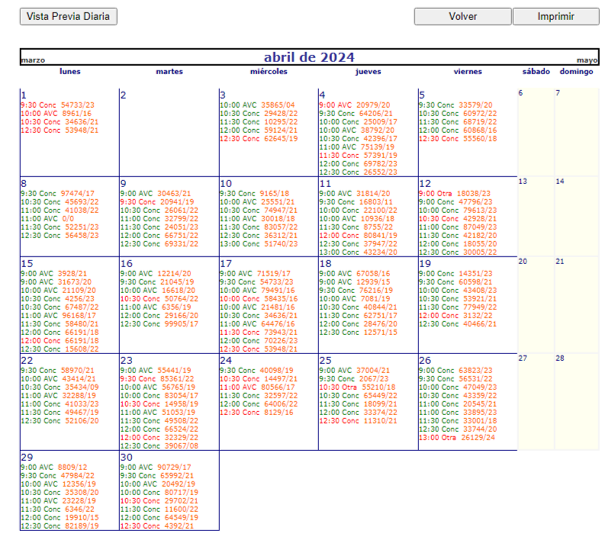
Task: Go to previous month marzo
Action: [x=32, y=61]
